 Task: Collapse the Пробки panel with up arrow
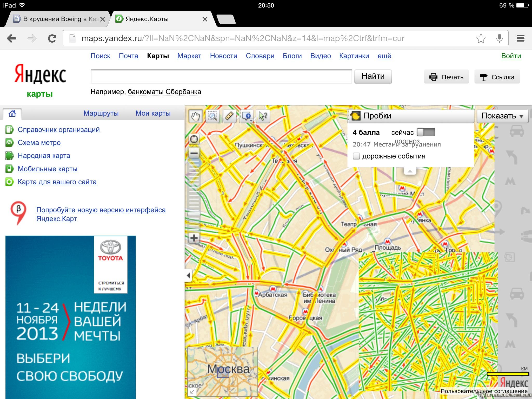410,171
